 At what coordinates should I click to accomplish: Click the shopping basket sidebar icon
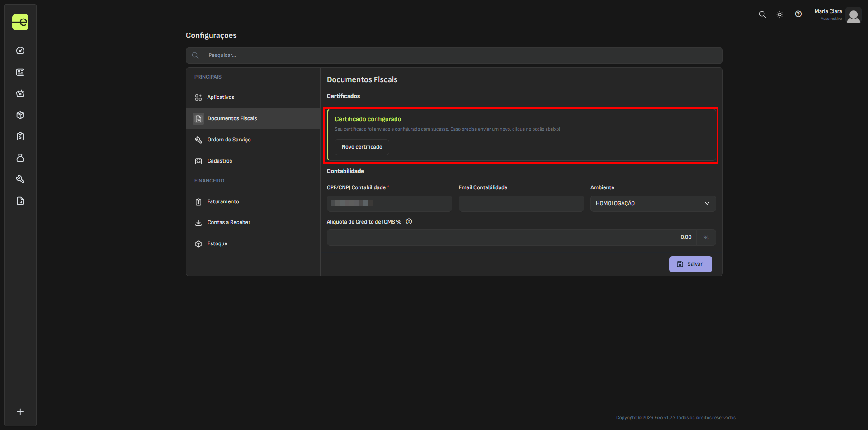[x=20, y=93]
